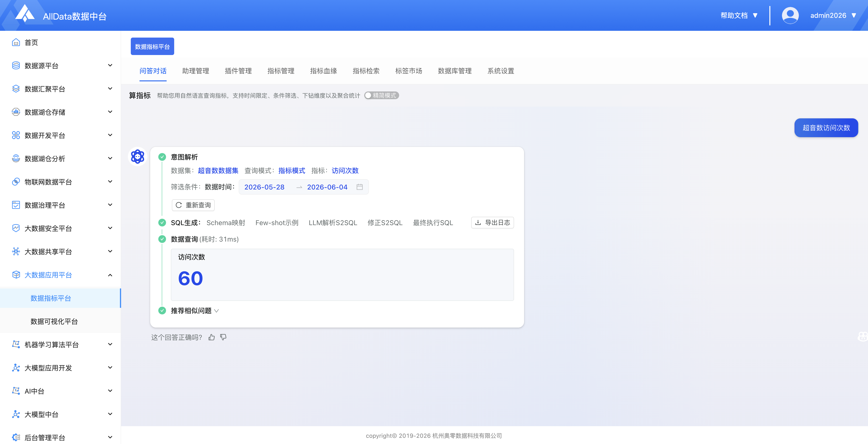
Task: Switch to 指标血缘 tab
Action: (324, 71)
